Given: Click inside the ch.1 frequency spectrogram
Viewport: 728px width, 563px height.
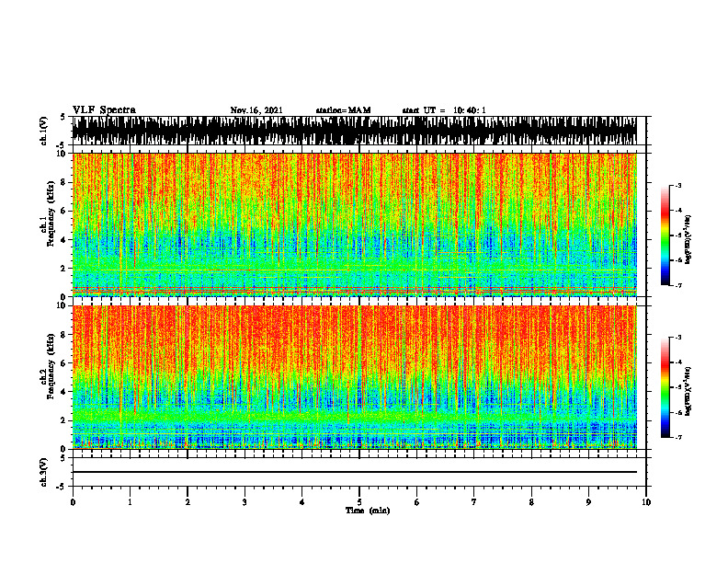Looking at the screenshot, I should 355,224.
